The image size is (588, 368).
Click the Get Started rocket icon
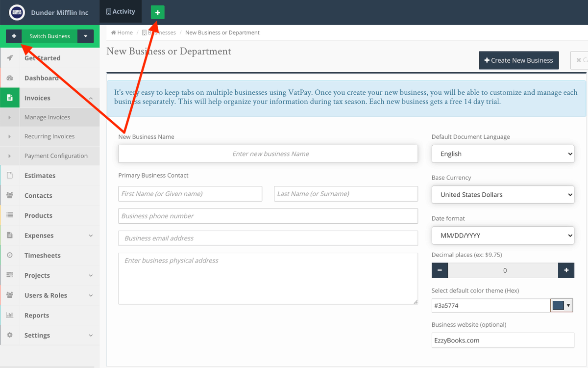click(10, 58)
